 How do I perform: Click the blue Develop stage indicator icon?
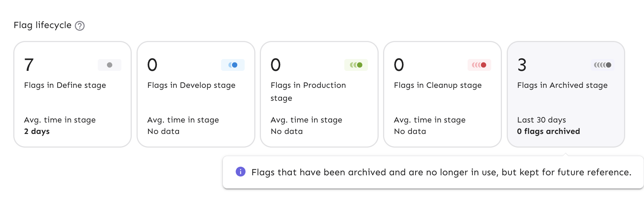click(233, 65)
